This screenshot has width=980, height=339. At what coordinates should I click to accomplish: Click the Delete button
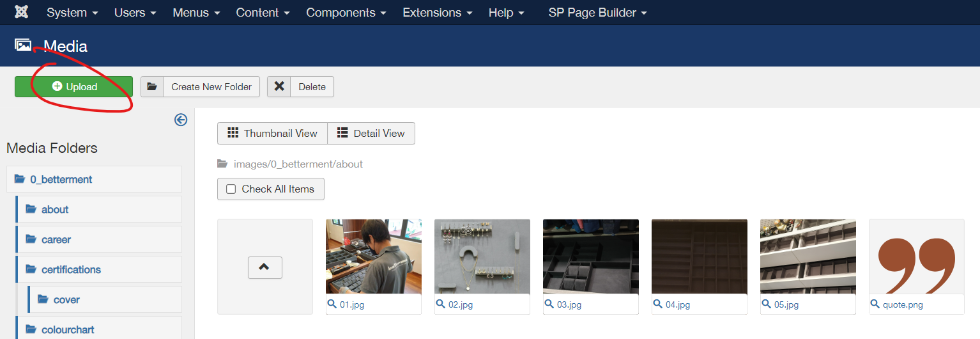pos(300,86)
